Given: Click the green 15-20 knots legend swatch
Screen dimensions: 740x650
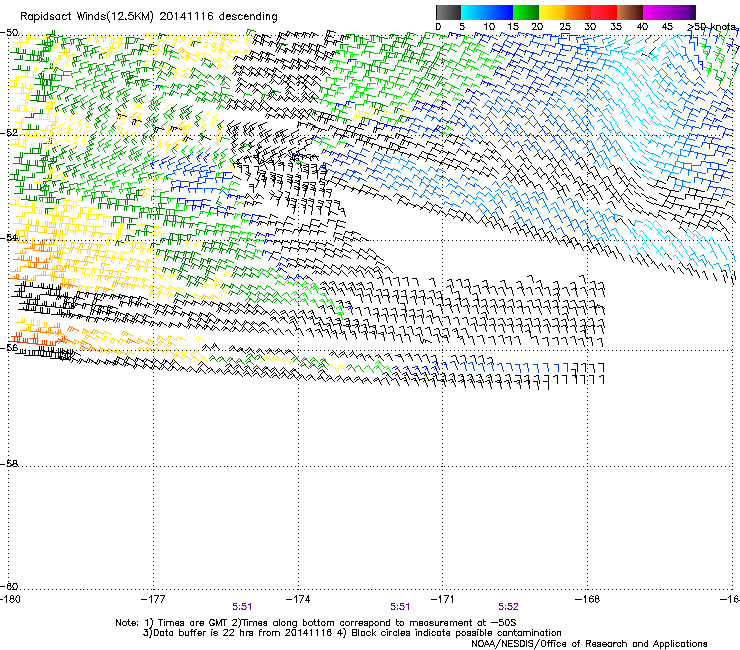Looking at the screenshot, I should pyautogui.click(x=526, y=12).
